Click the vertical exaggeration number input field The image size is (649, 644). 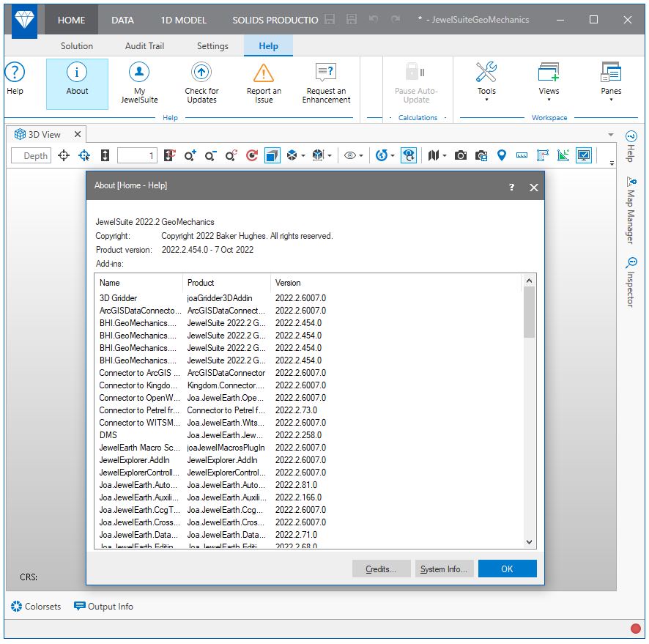137,155
